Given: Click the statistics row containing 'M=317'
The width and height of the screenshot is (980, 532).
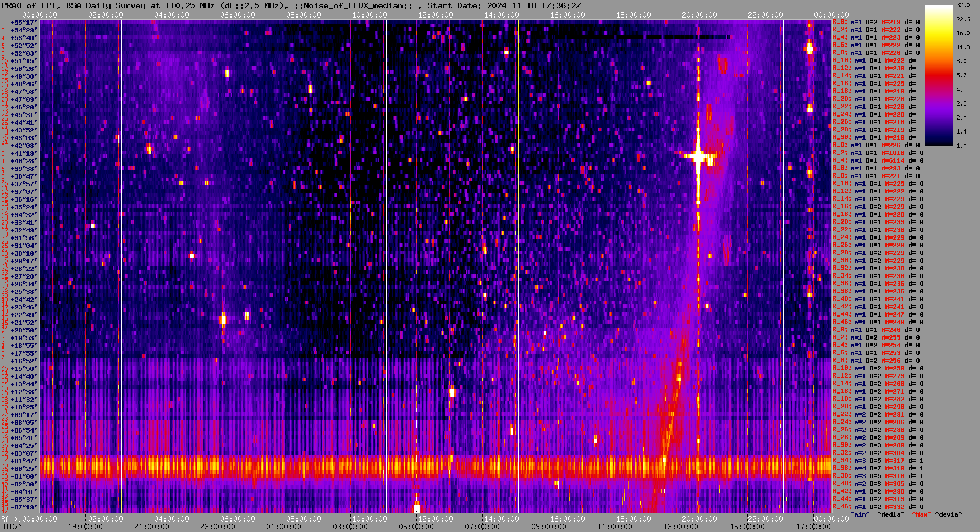Looking at the screenshot, I should click(878, 461).
